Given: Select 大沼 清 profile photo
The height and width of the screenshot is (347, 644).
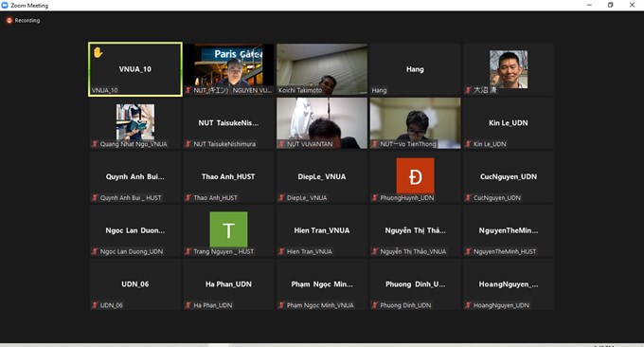Looking at the screenshot, I should click(x=509, y=69).
